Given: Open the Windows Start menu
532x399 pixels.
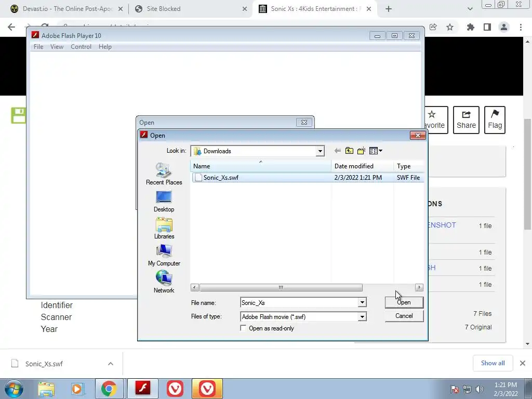Looking at the screenshot, I should point(14,389).
